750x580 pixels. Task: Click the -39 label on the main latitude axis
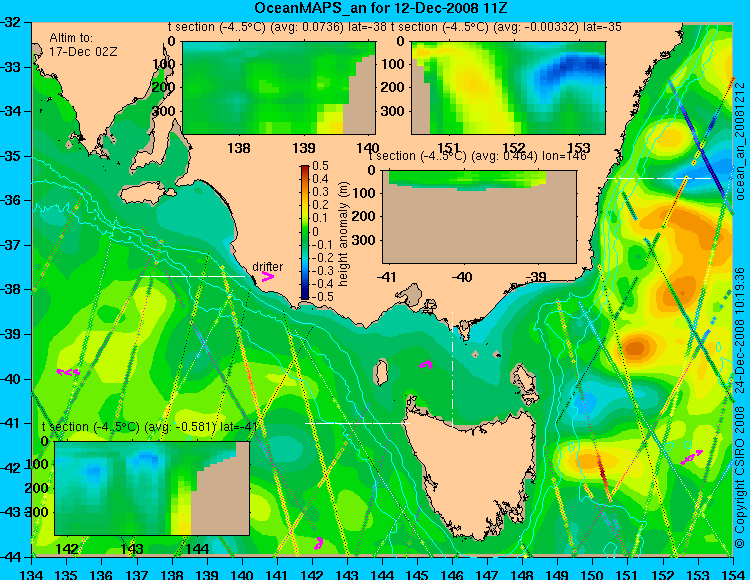pyautogui.click(x=11, y=334)
